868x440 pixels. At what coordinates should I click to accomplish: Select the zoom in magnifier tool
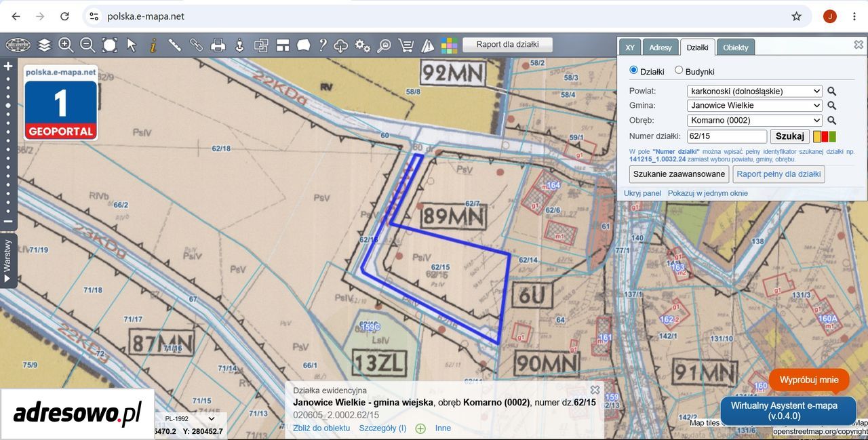coord(66,45)
